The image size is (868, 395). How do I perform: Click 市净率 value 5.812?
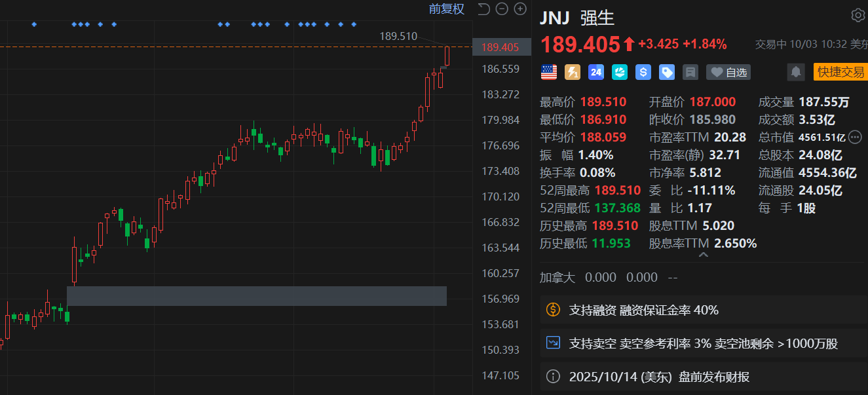pyautogui.click(x=704, y=173)
